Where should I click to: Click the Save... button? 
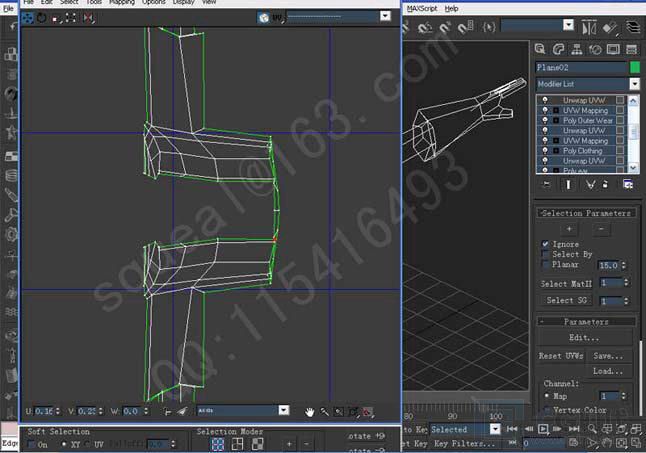tap(608, 356)
